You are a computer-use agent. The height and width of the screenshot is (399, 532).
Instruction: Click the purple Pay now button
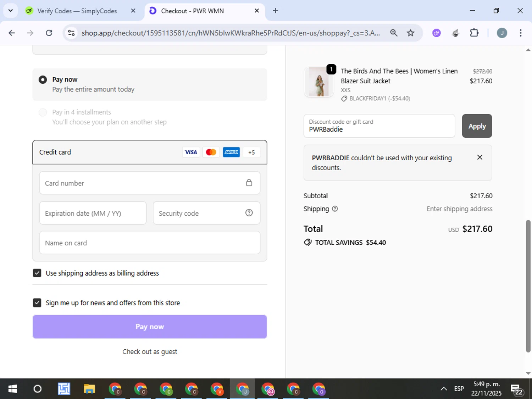click(x=150, y=327)
